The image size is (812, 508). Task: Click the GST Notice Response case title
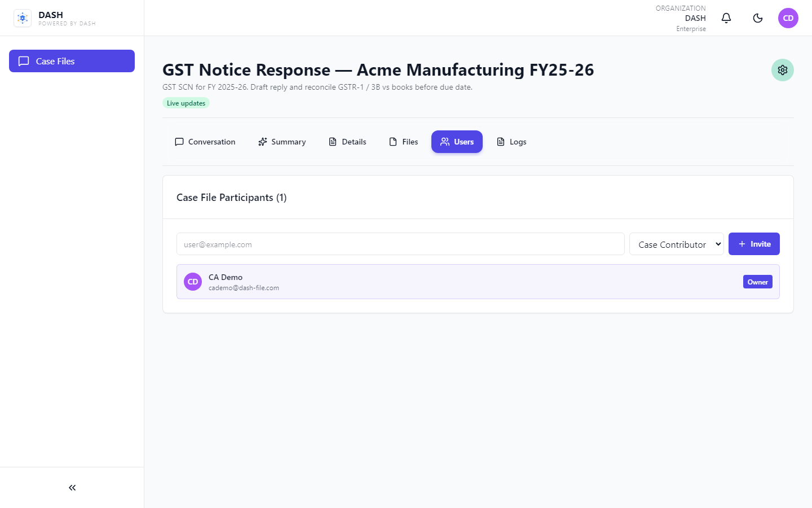[x=378, y=69]
